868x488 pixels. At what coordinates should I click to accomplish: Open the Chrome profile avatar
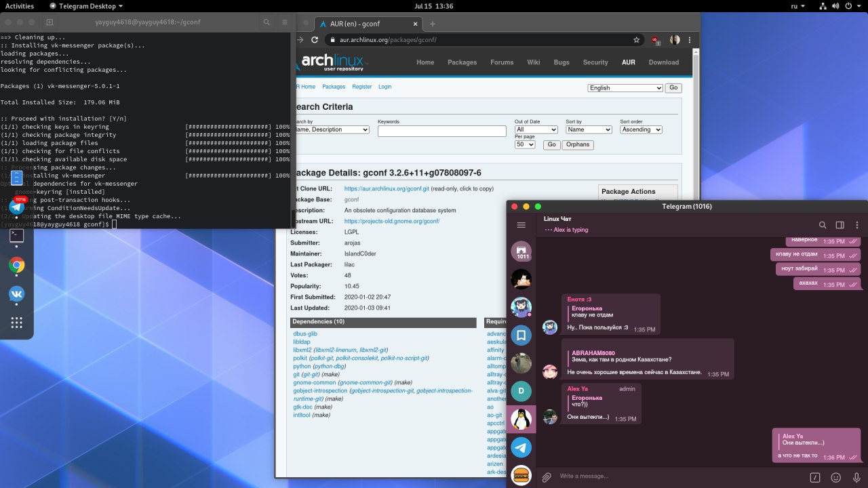(x=675, y=40)
